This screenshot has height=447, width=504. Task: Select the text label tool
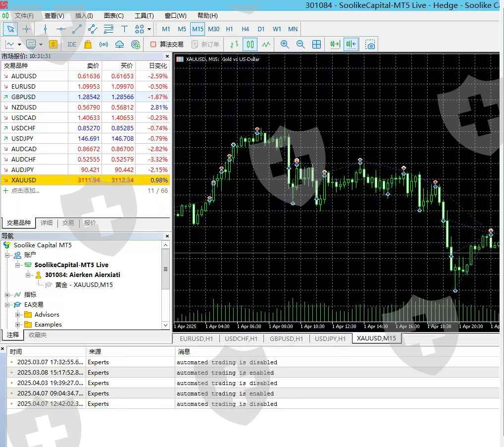pyautogui.click(x=124, y=29)
